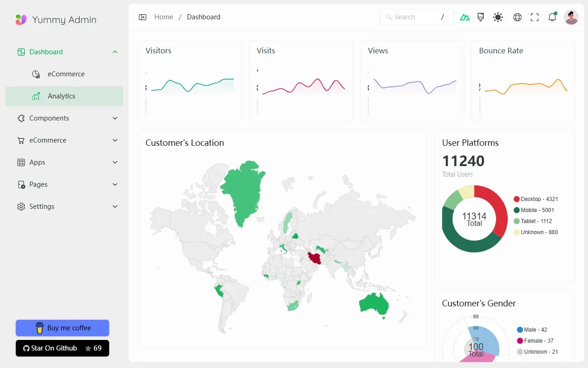The width and height of the screenshot is (588, 368).
Task: Toggle the Tablet - 1112 legend item
Action: pyautogui.click(x=533, y=221)
